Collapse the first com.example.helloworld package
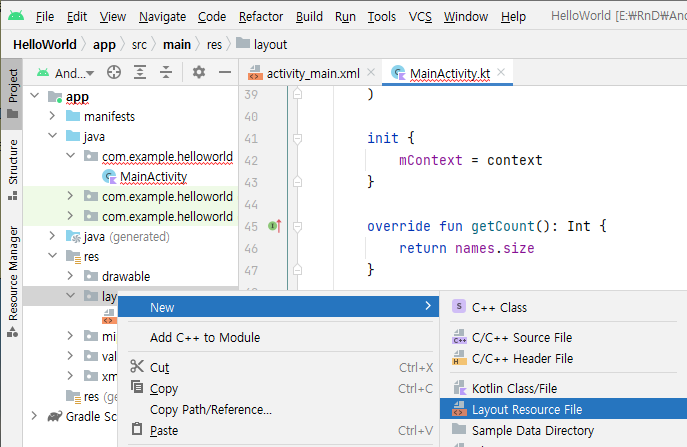The image size is (687, 447). coord(71,156)
